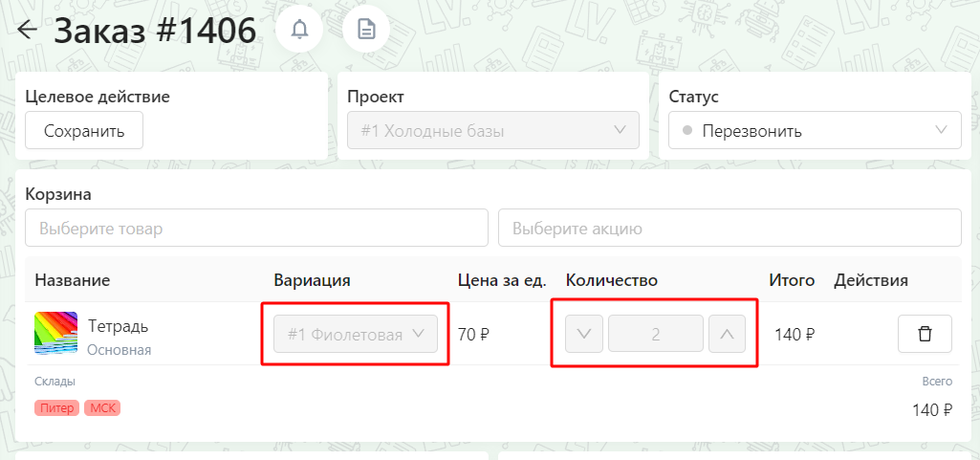This screenshot has height=460, width=980.
Task: Increase quantity with the up arrow
Action: pos(727,334)
